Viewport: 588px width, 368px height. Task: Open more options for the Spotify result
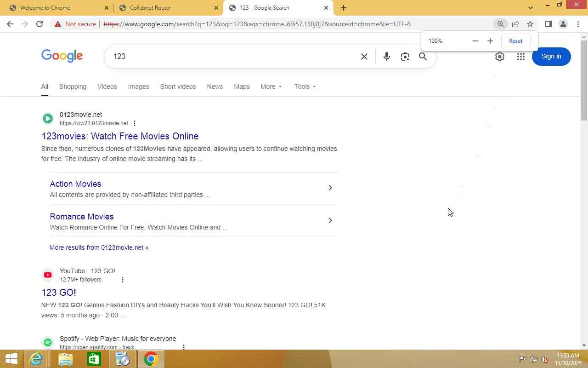coord(184,347)
